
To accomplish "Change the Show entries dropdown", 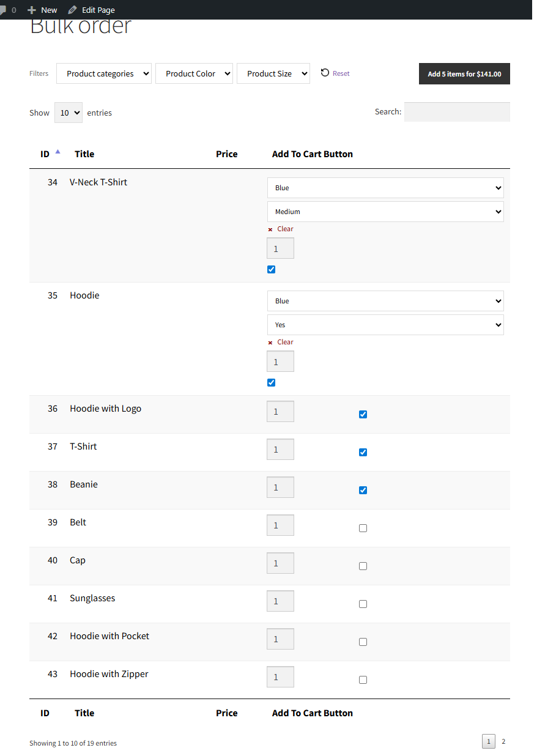I will pyautogui.click(x=68, y=113).
